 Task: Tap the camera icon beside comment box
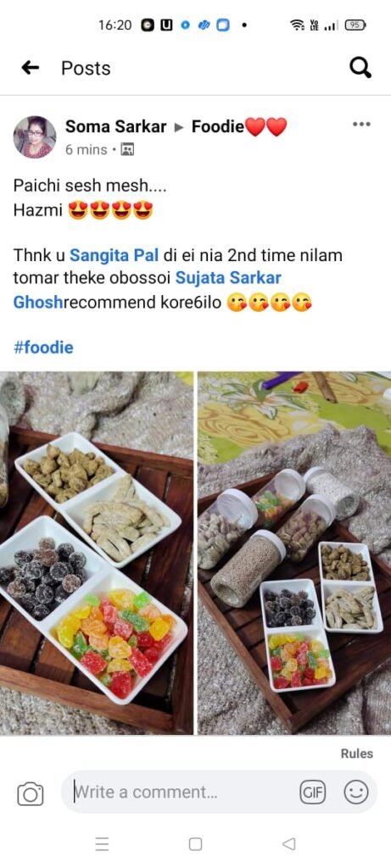[31, 793]
